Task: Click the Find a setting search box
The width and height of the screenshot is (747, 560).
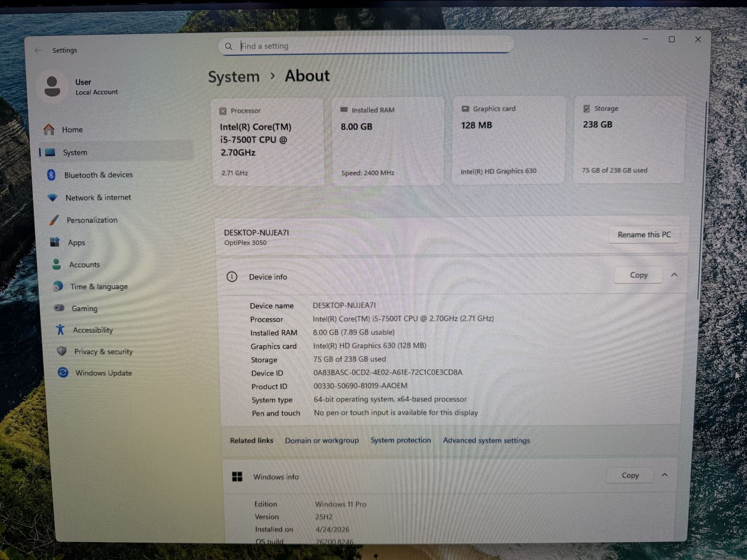Action: (x=366, y=46)
